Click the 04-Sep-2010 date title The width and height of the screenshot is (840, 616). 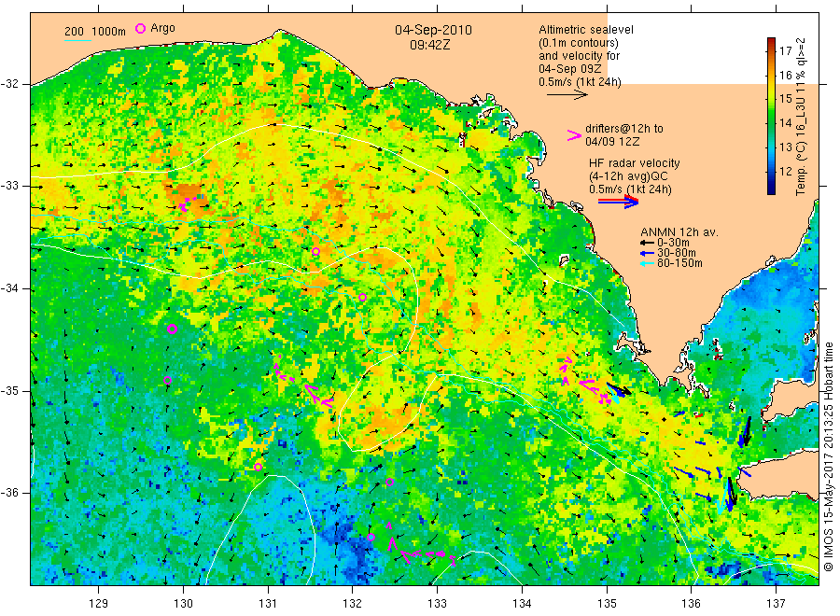pyautogui.click(x=433, y=30)
